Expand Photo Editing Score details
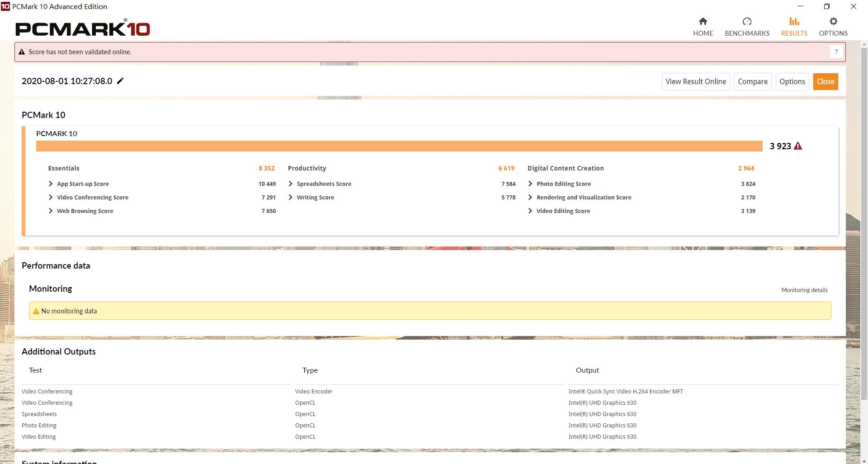This screenshot has height=464, width=868. tap(530, 184)
